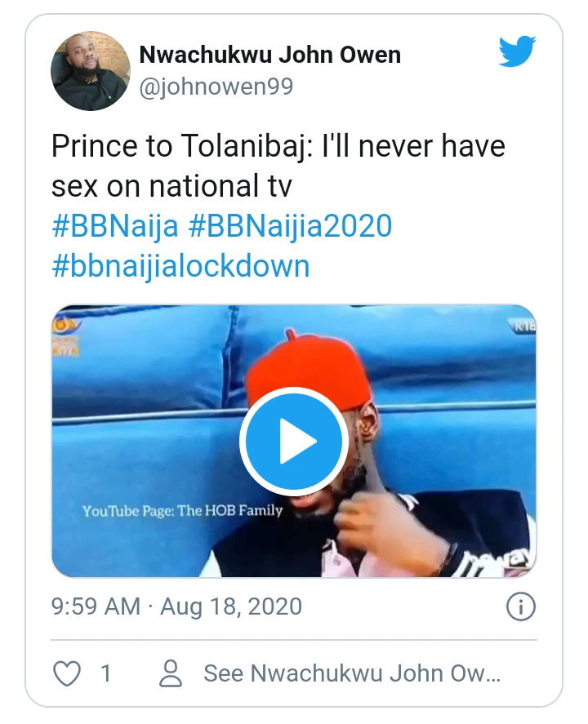Click the like count number 1
The height and width of the screenshot is (724, 588).
click(105, 673)
